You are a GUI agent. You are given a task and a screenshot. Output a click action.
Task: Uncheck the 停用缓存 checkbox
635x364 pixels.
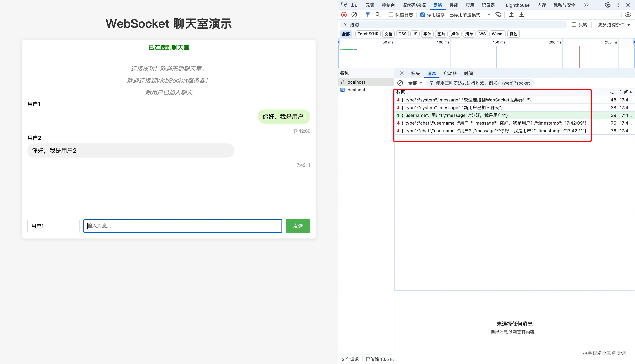pos(422,15)
